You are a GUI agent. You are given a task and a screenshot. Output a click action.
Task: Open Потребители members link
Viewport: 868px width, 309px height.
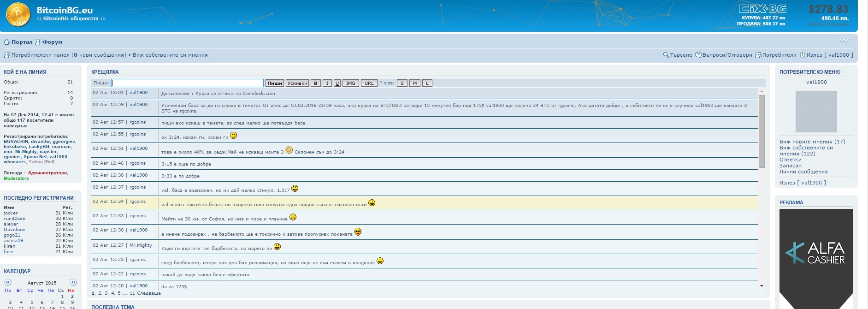click(x=779, y=55)
